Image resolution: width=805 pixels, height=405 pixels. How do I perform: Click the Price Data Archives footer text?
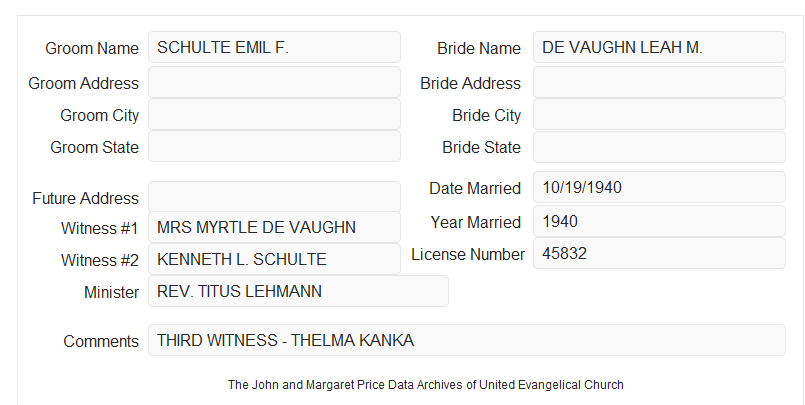click(426, 385)
